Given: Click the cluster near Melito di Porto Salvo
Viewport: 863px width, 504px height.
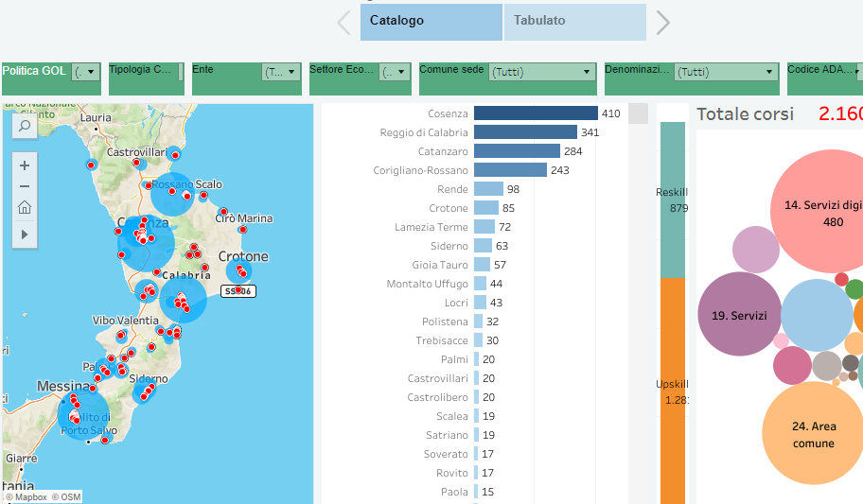Looking at the screenshot, I should coord(83,415).
